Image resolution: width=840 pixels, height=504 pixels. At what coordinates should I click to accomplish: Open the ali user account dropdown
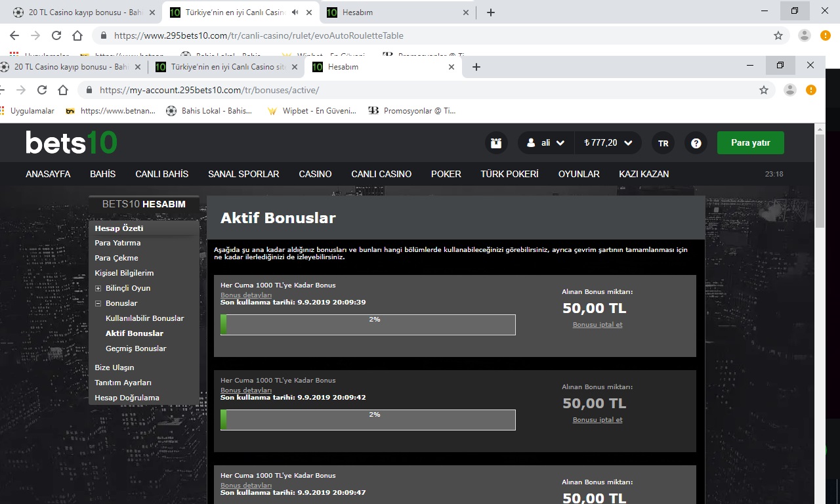click(x=546, y=143)
